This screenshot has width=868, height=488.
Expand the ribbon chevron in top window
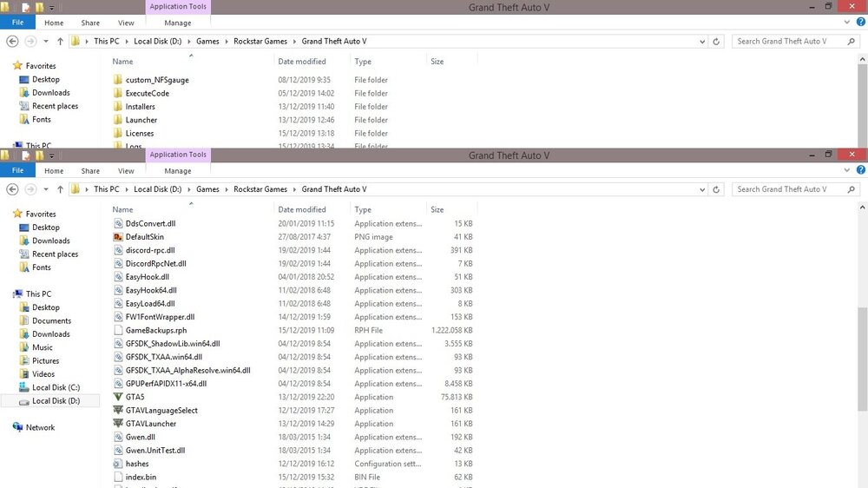click(x=847, y=23)
